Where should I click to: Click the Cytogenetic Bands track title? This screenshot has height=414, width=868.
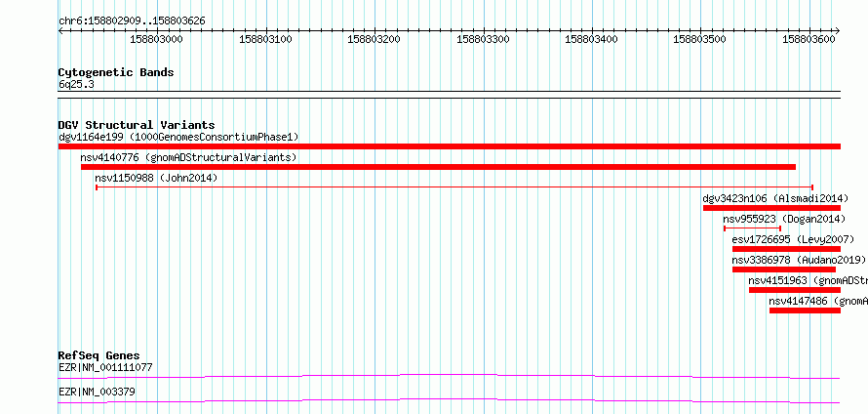coord(116,72)
